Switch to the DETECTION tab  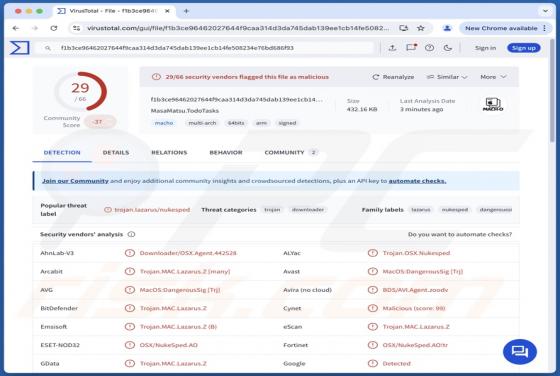(62, 152)
